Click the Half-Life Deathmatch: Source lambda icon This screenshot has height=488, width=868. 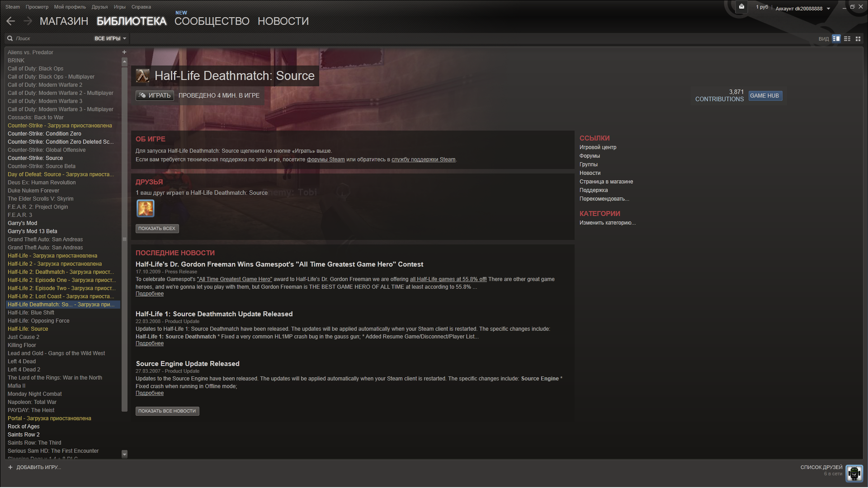[143, 76]
